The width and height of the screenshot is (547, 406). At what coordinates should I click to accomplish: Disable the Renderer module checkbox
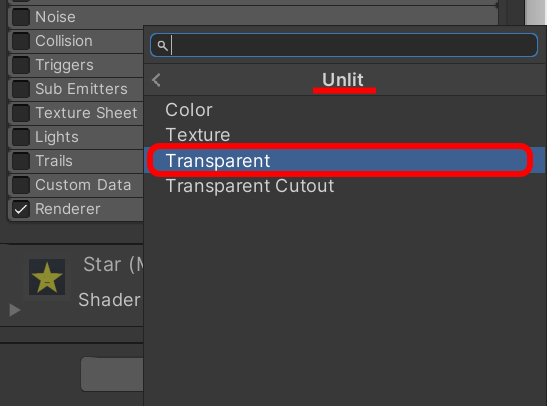point(21,209)
